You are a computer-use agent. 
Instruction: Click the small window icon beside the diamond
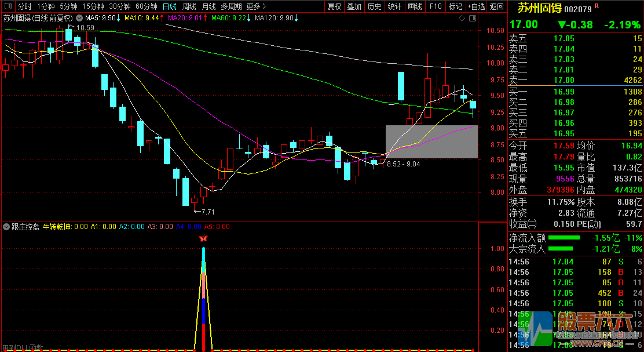pyautogui.click(x=472, y=19)
